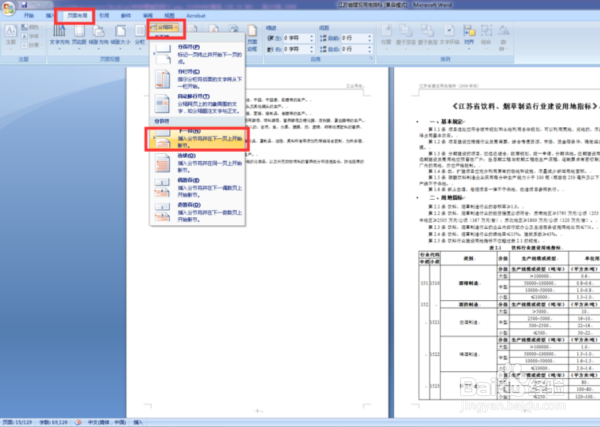Edit spacing before value field

[x=354, y=38]
